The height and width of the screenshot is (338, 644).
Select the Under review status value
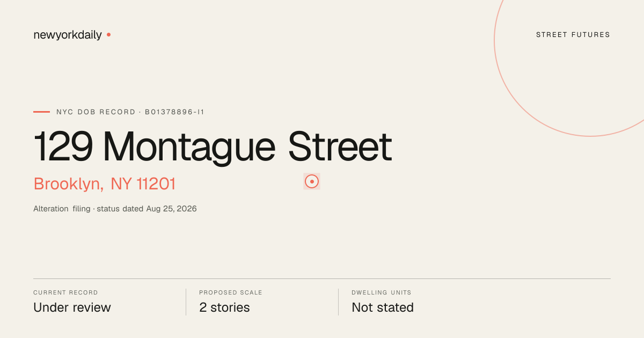click(72, 307)
